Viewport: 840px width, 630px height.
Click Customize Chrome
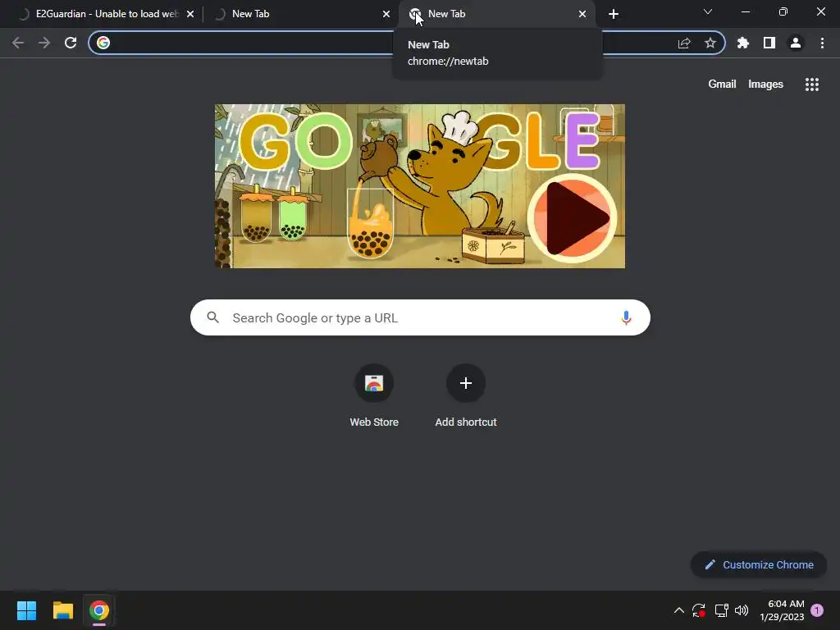(x=759, y=564)
